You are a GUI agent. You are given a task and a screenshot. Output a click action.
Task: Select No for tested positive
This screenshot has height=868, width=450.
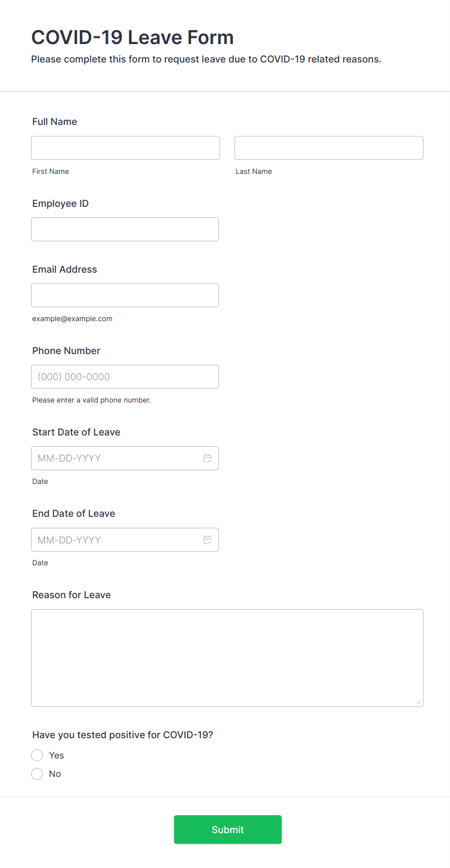click(37, 774)
